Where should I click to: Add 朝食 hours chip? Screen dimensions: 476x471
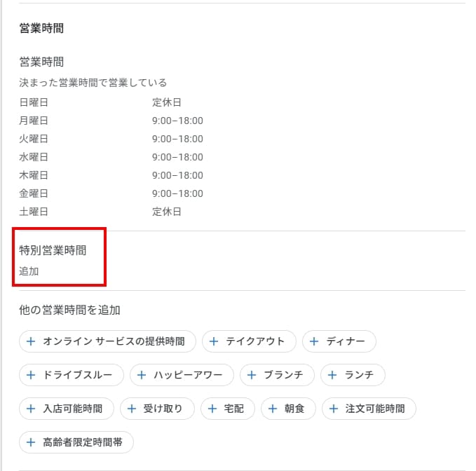[288, 409]
